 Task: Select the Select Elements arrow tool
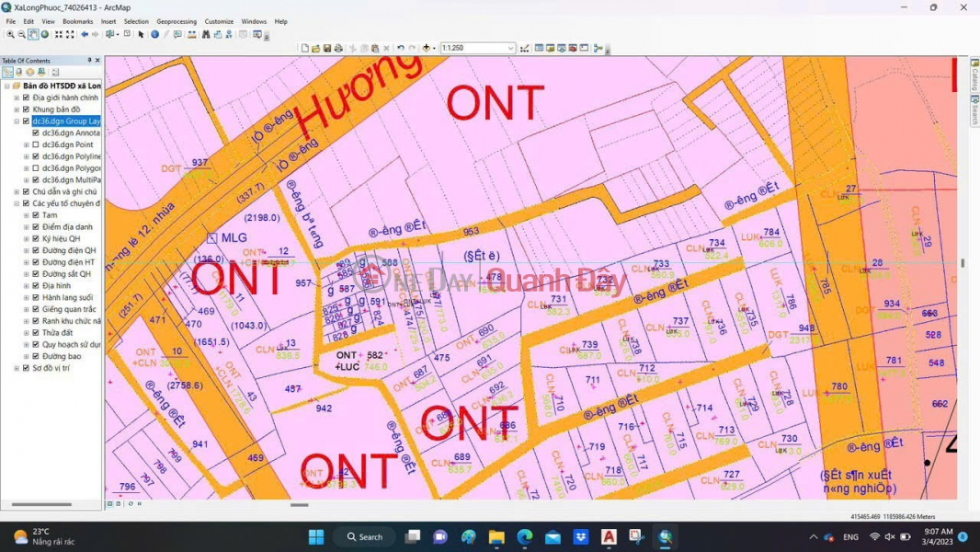click(x=141, y=34)
